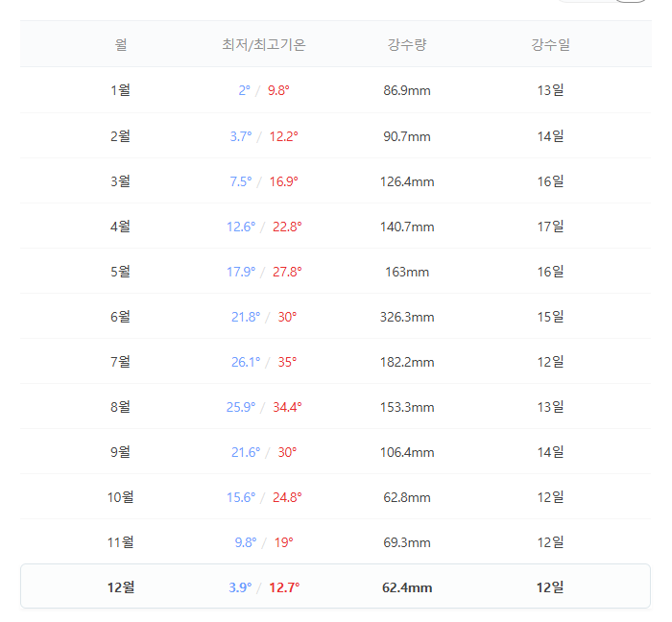The height and width of the screenshot is (622, 672).
Task: Click June low temperature 21.8°
Action: (246, 317)
